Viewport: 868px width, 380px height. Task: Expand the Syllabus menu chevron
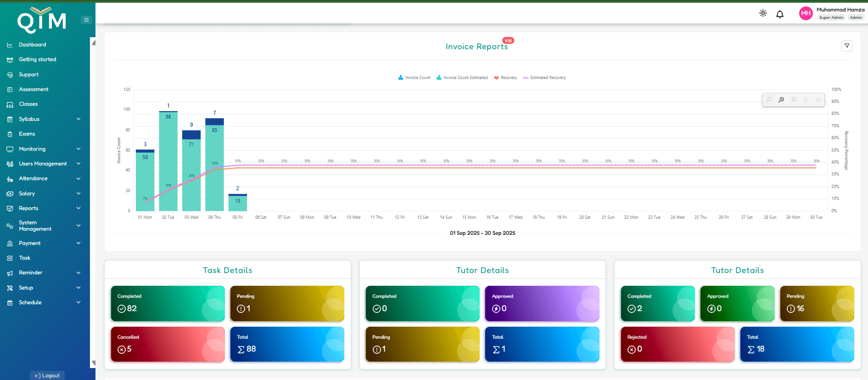(x=78, y=119)
